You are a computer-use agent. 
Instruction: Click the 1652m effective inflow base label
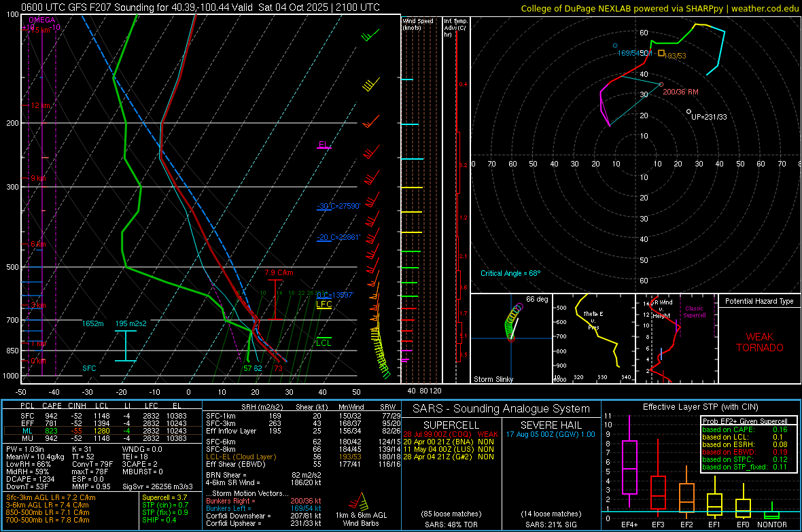[x=92, y=324]
